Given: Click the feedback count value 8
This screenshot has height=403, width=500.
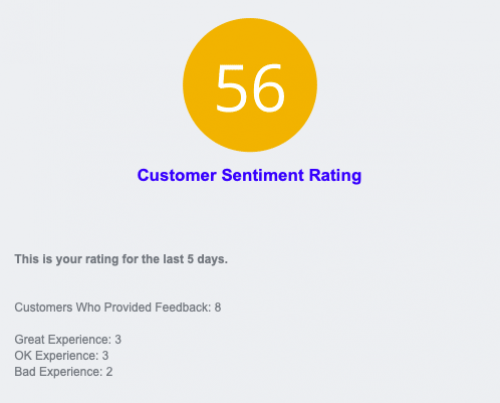Looking at the screenshot, I should (x=218, y=307).
